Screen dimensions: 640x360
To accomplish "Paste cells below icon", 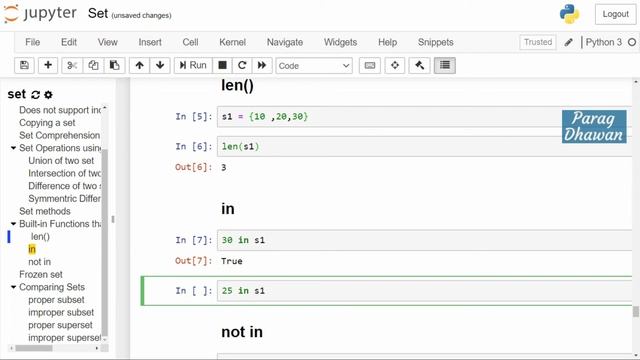I will (x=114, y=65).
